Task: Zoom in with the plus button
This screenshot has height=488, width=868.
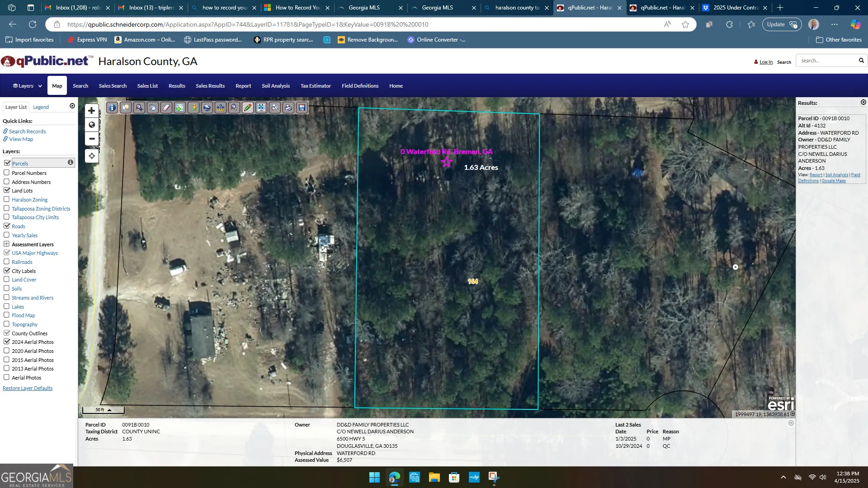Action: [92, 111]
